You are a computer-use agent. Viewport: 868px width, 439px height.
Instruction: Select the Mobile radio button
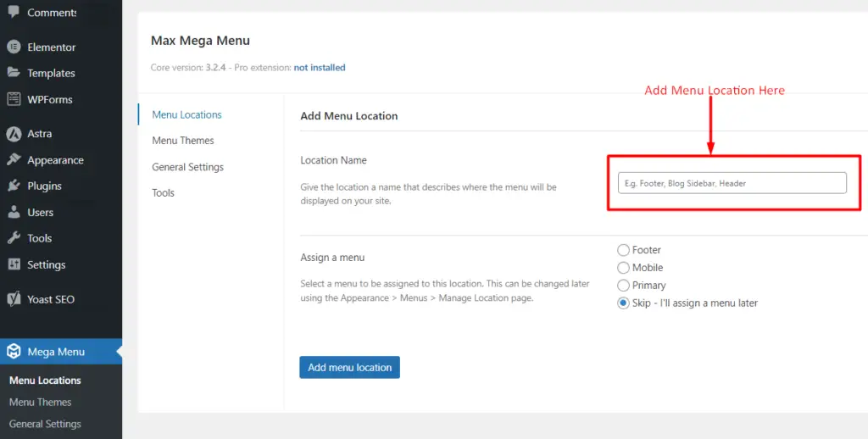pos(623,268)
